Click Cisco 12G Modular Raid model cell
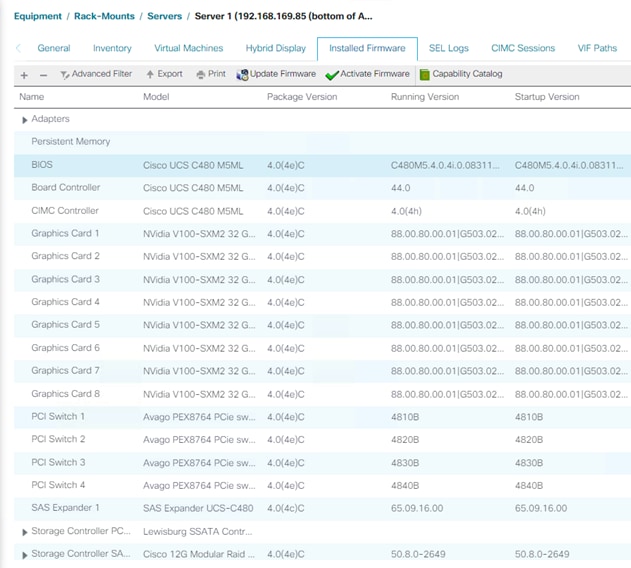 (x=199, y=554)
